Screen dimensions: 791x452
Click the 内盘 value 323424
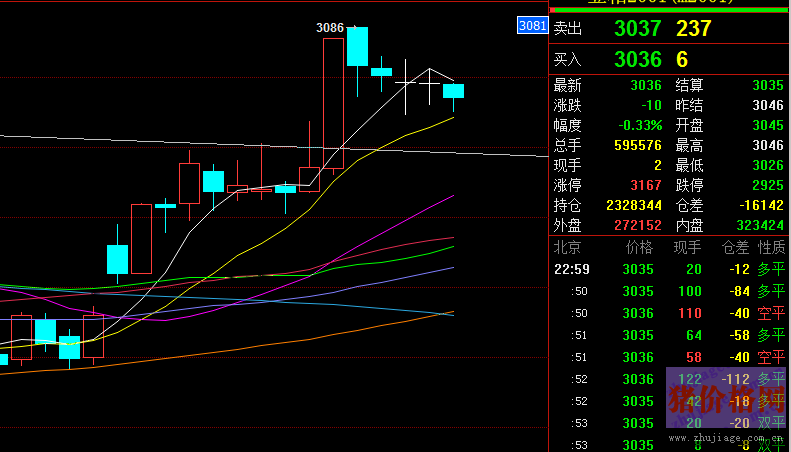(x=760, y=224)
